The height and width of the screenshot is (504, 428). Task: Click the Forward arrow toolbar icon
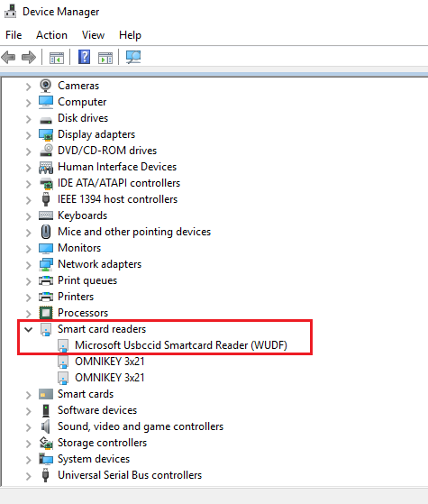point(29,58)
